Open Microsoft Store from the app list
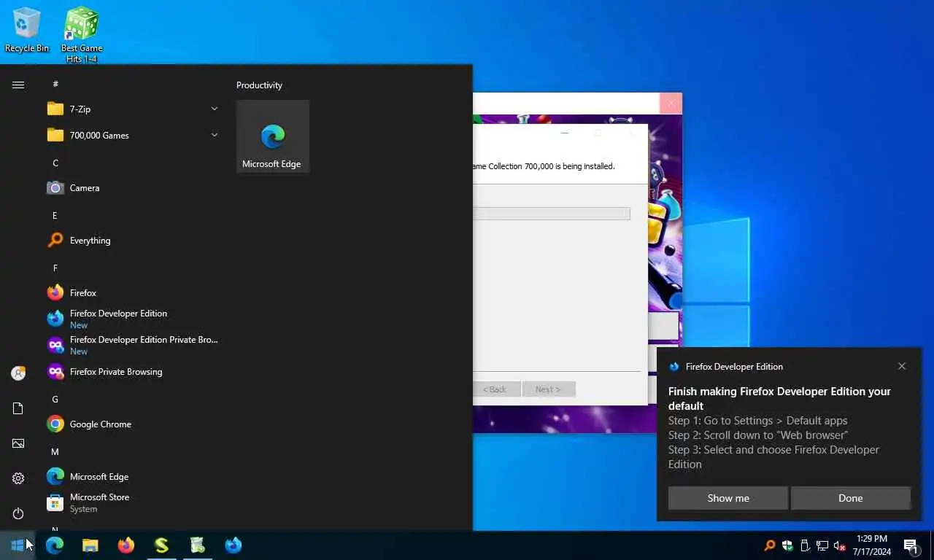Image resolution: width=934 pixels, height=560 pixels. tap(133, 503)
